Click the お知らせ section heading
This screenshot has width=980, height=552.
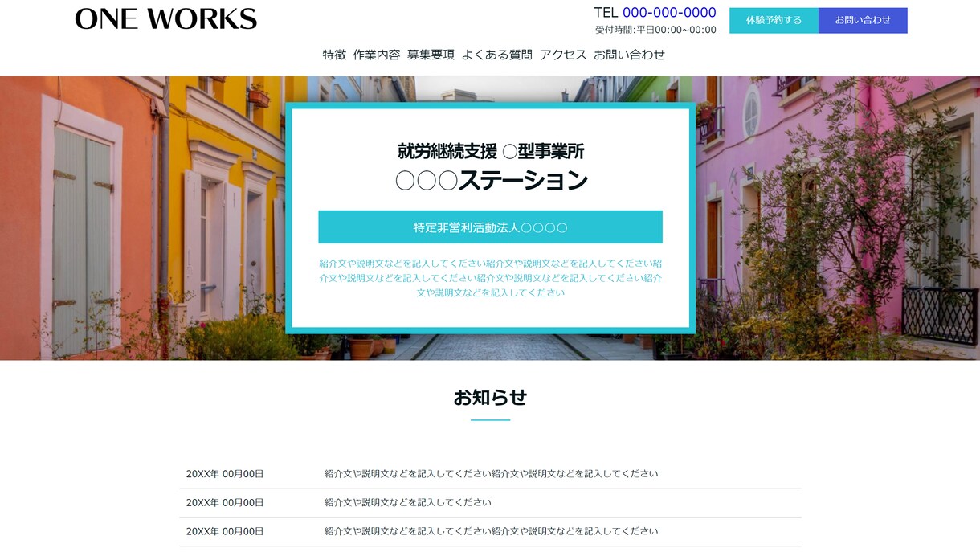(x=490, y=397)
